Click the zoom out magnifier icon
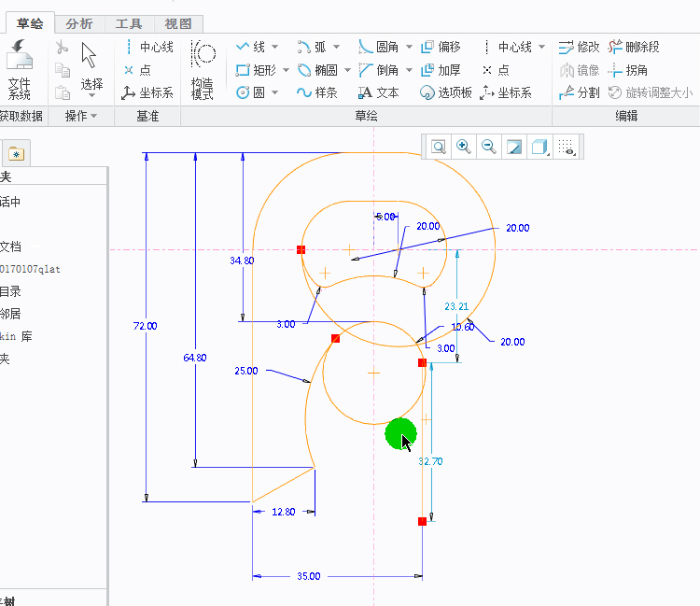This screenshot has height=606, width=700. click(x=489, y=147)
